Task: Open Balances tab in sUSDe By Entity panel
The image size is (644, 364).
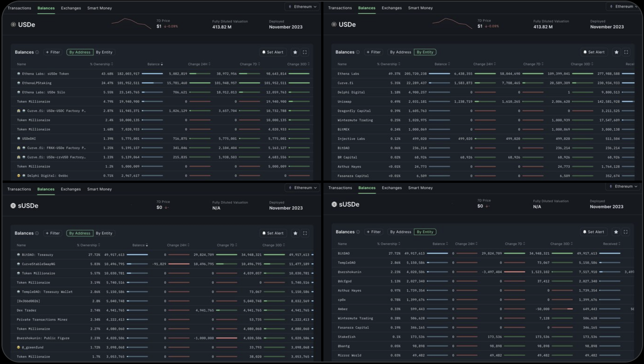Action: pos(367,188)
